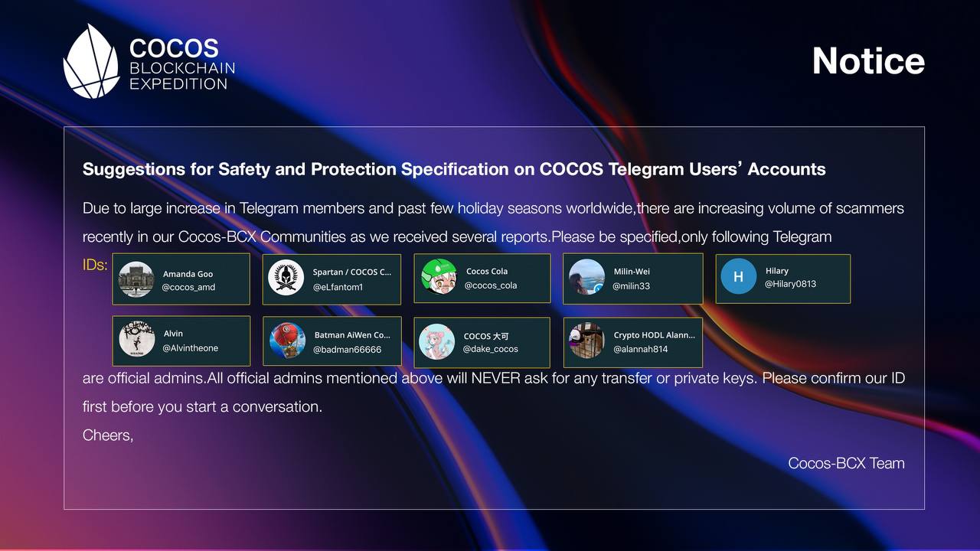Open the @eLfantom1 handle

coord(338,287)
